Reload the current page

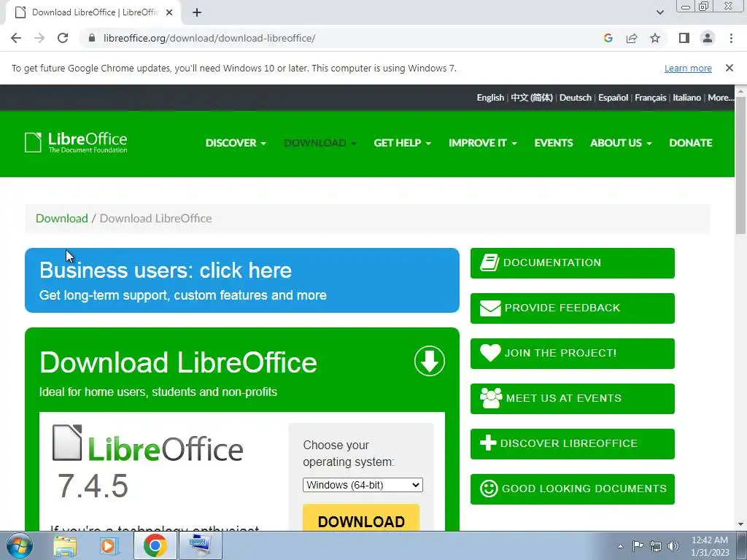tap(63, 38)
